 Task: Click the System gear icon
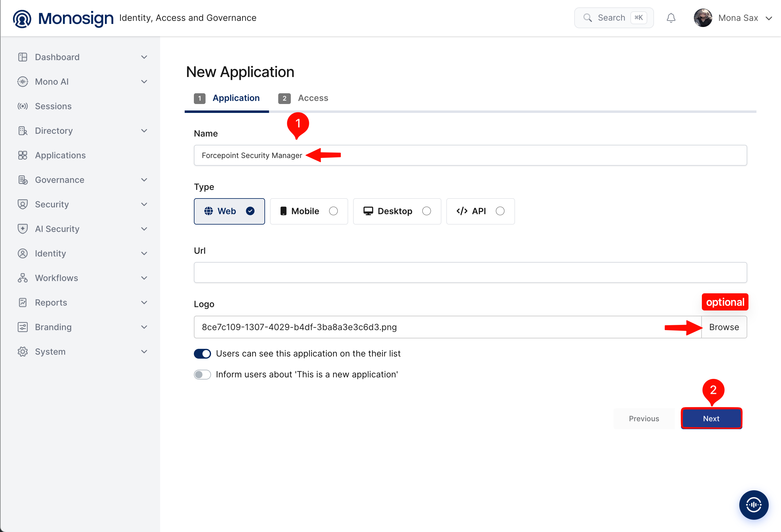pos(22,352)
